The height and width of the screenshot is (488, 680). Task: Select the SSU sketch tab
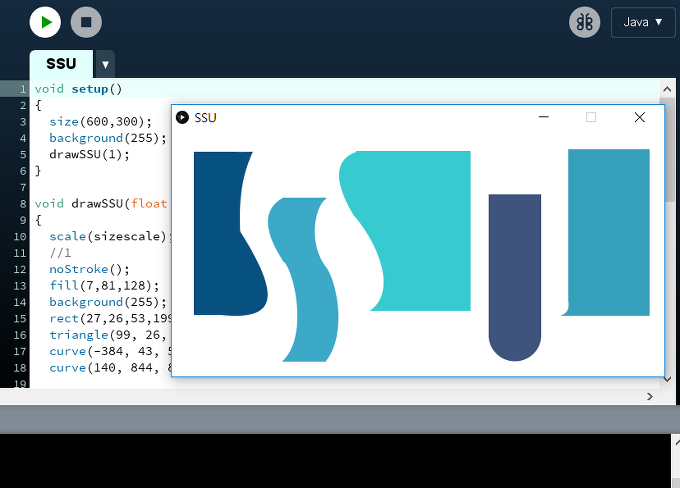pos(61,64)
